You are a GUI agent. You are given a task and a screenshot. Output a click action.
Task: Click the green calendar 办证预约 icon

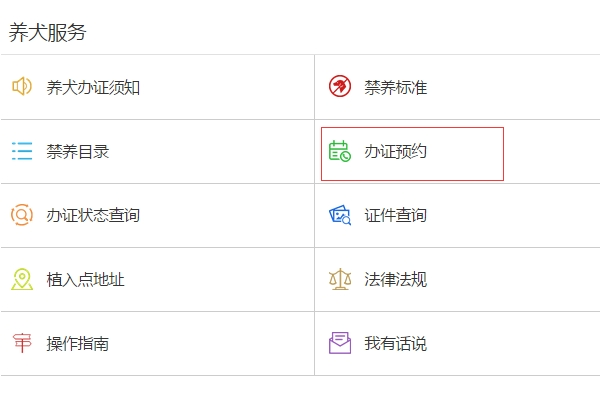340,151
